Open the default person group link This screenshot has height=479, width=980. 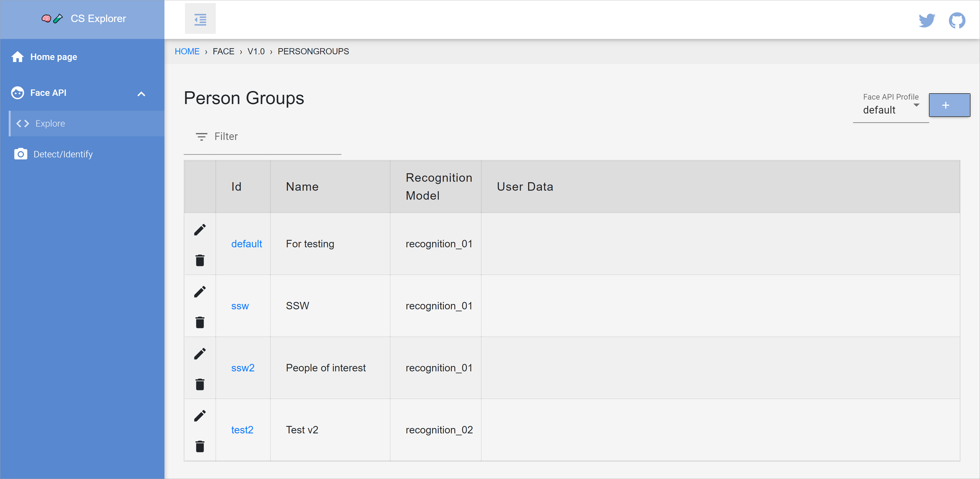(247, 244)
